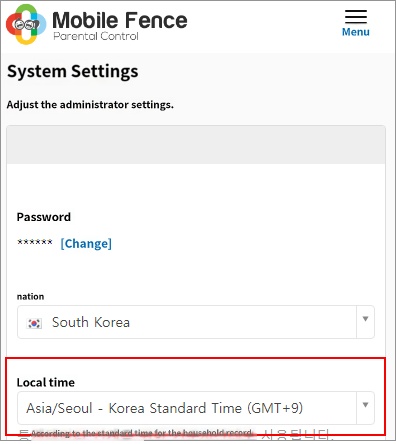Image resolution: width=396 pixels, height=444 pixels.
Task: Open the hamburger Menu icon
Action: click(356, 17)
